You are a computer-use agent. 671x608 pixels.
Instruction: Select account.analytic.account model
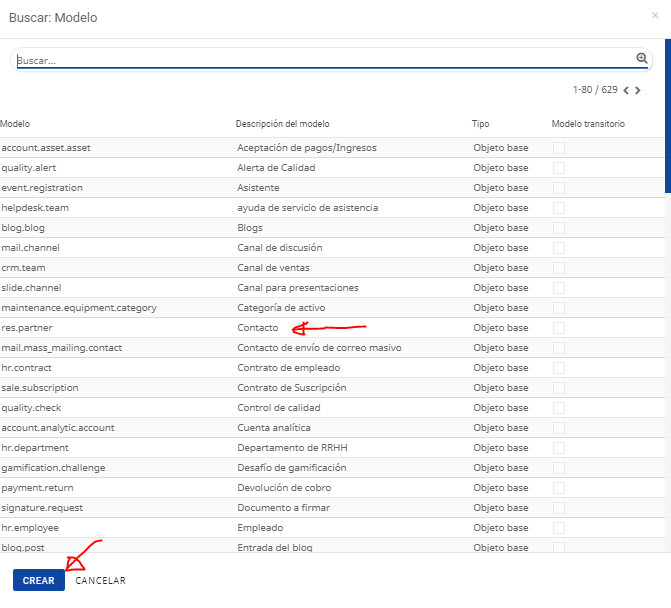58,428
